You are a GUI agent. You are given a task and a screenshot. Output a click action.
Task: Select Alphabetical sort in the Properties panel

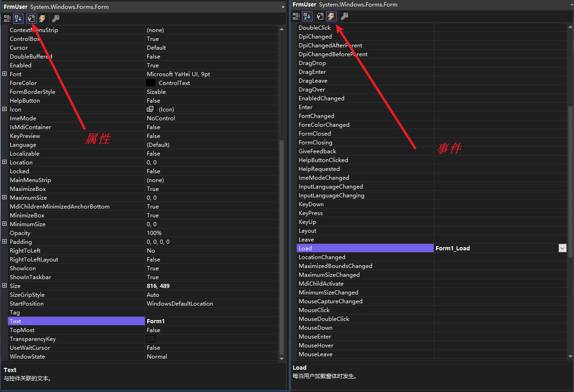click(18, 18)
